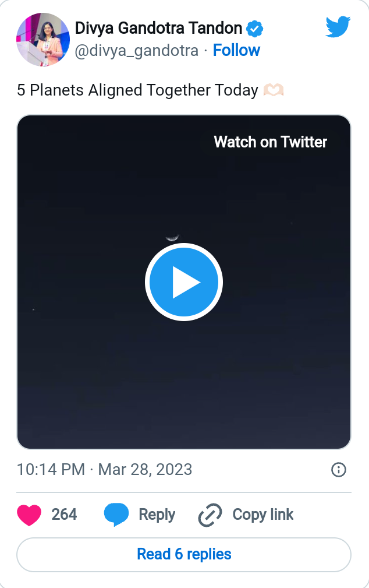
Task: Follow @divya_gandotra
Action: pyautogui.click(x=236, y=50)
